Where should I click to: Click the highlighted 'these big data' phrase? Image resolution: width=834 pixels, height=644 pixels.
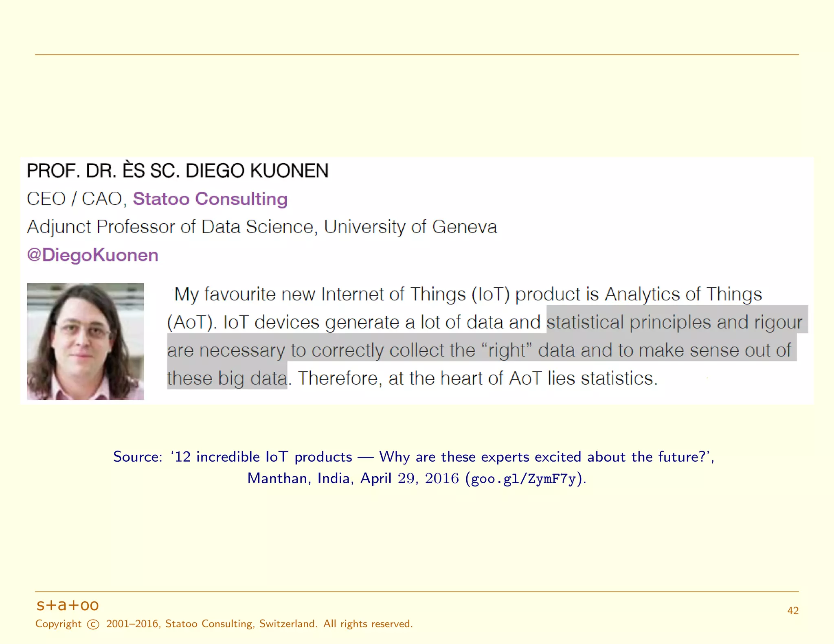pos(227,379)
